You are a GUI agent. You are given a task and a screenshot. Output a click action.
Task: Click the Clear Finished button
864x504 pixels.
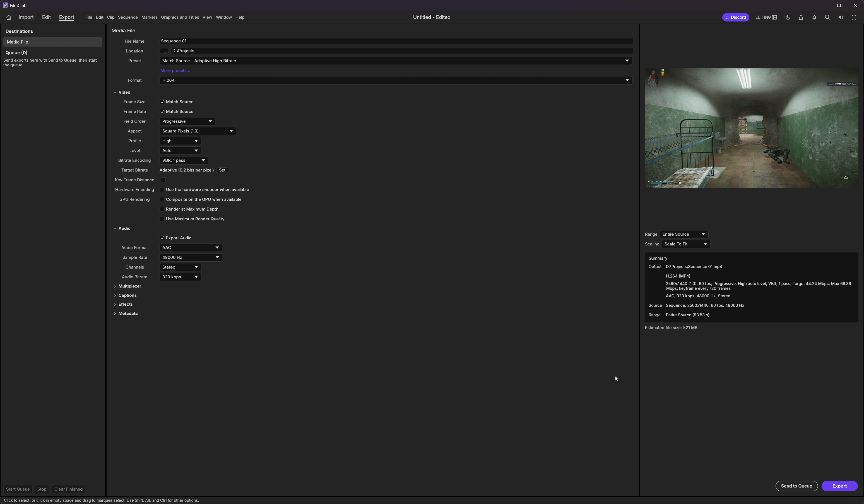click(69, 489)
